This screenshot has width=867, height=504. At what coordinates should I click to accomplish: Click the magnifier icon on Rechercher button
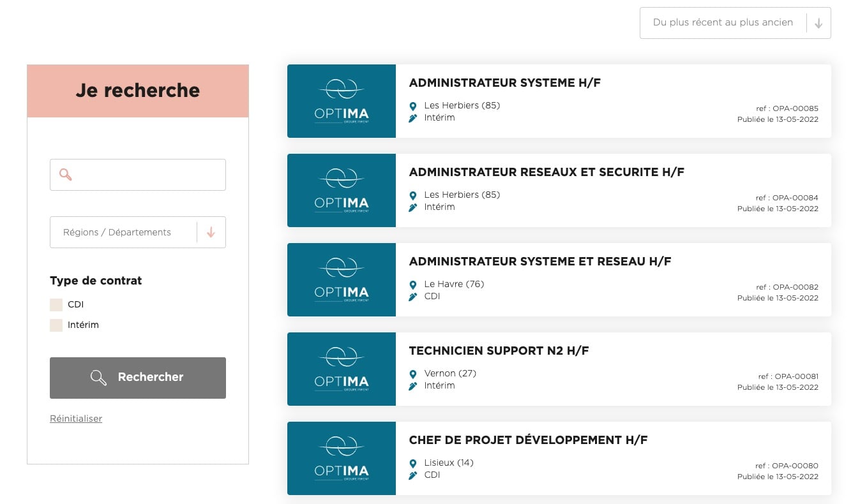tap(98, 378)
